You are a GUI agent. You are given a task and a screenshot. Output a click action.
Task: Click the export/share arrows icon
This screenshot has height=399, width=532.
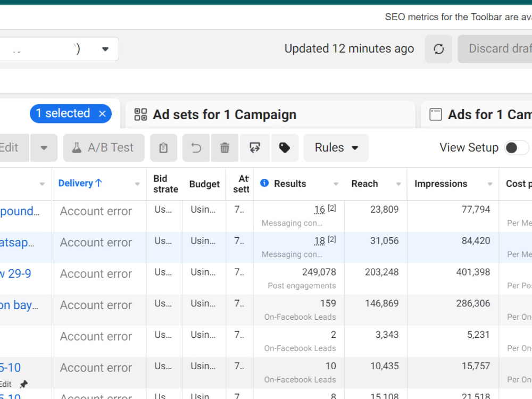coord(255,148)
